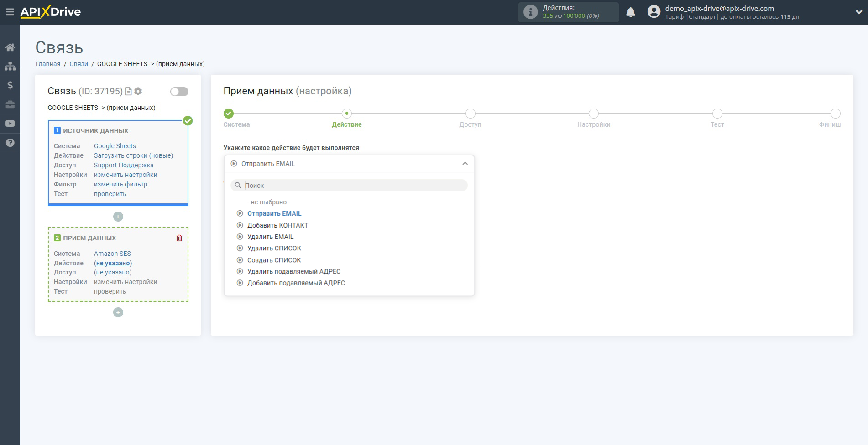Delete the ПРИЕМ ДАННЫХ block with trash icon

(x=179, y=238)
